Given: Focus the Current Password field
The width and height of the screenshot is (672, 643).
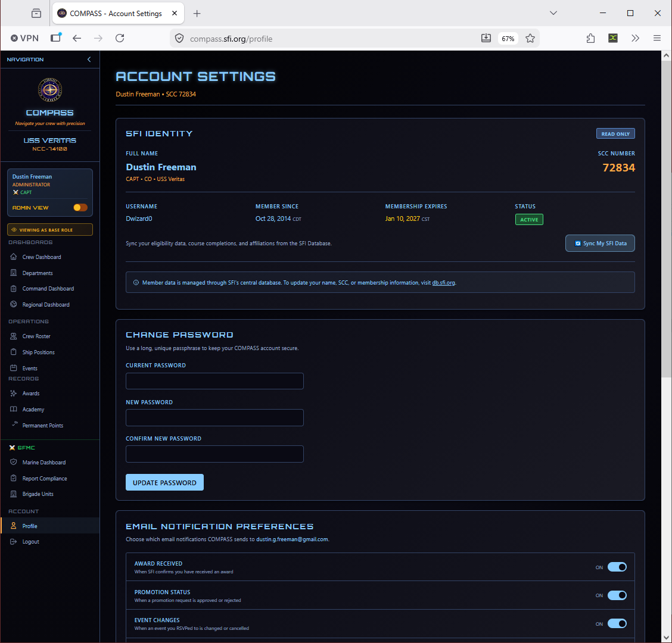Looking at the screenshot, I should [214, 381].
